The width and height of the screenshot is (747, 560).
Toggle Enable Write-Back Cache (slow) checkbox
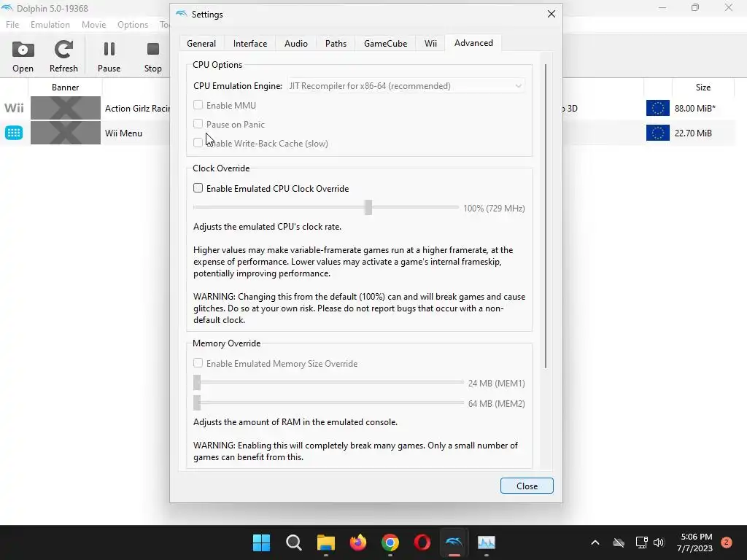[198, 143]
